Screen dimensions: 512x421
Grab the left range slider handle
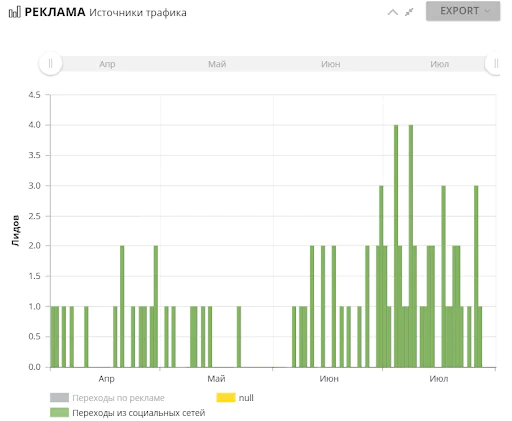pos(50,63)
